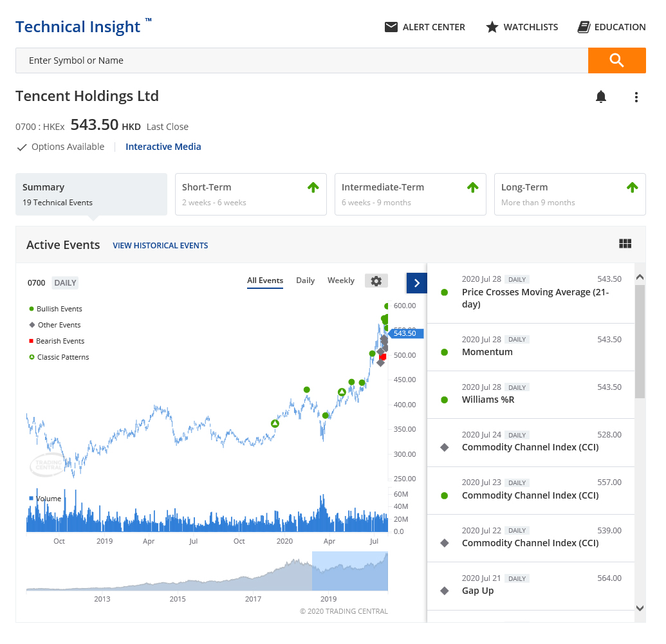Open the Momentum event row
The height and width of the screenshot is (644, 666).
[530, 347]
